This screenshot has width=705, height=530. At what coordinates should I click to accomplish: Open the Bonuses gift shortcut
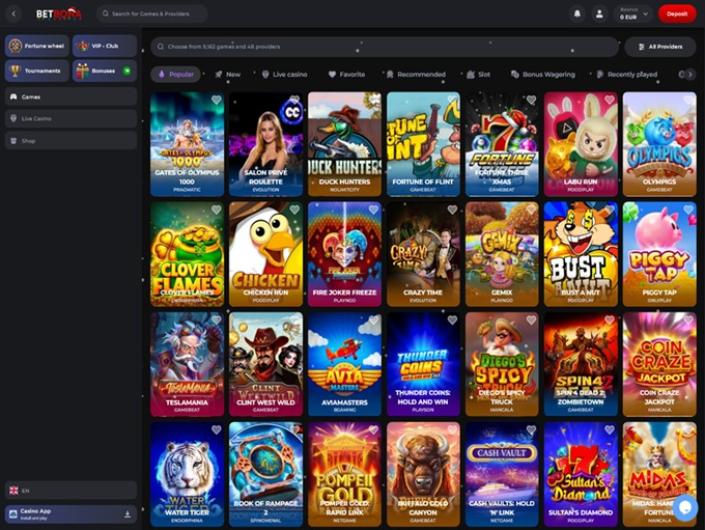click(104, 71)
